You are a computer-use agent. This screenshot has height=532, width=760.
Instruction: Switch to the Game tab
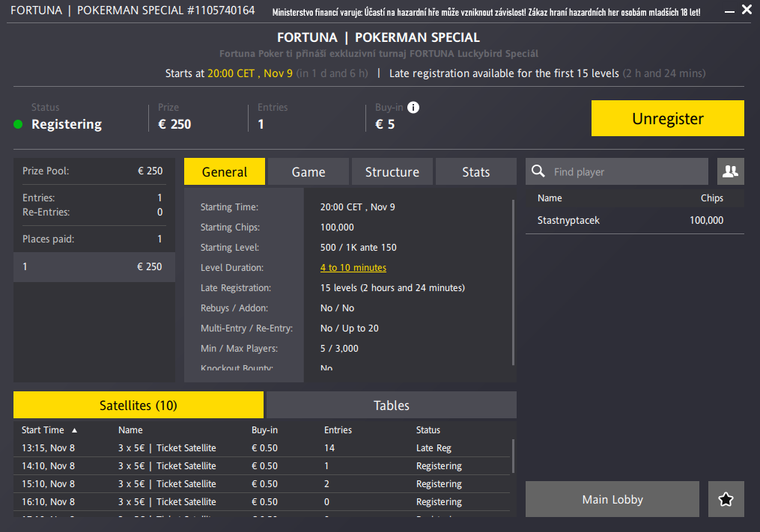[x=308, y=171]
